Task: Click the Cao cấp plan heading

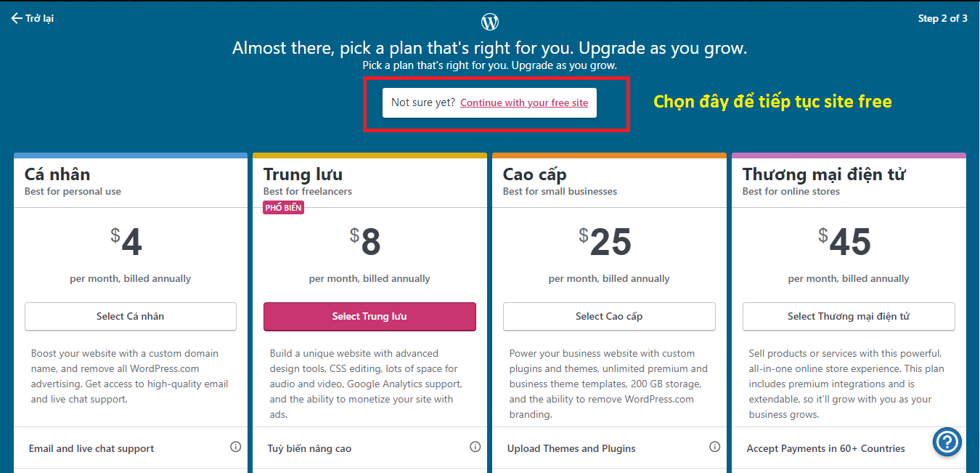Action: [534, 174]
